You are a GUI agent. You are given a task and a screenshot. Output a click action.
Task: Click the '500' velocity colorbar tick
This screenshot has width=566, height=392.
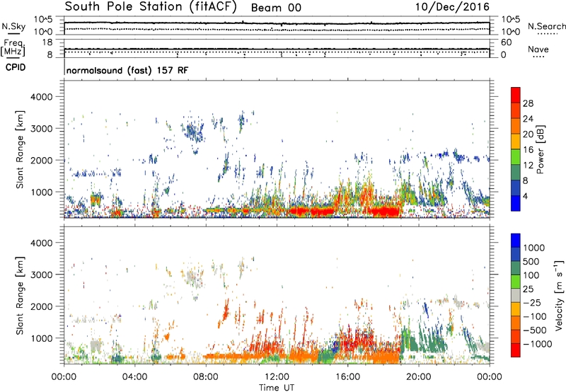(531, 261)
